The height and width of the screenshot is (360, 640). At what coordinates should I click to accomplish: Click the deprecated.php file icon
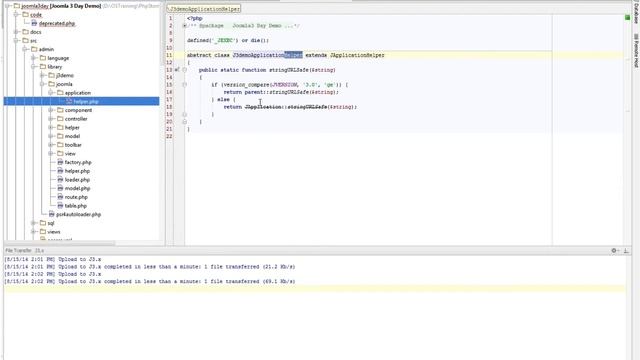[34, 23]
